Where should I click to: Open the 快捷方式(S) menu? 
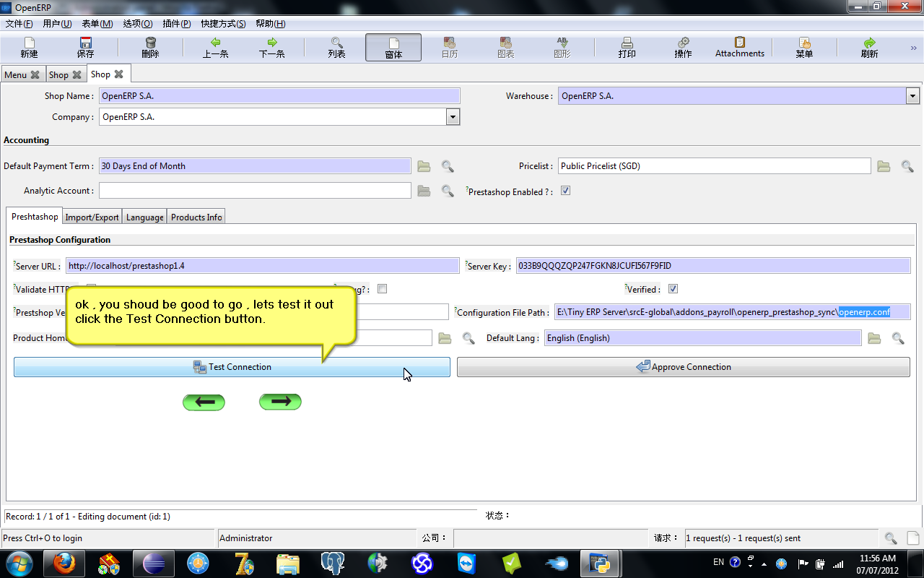(223, 24)
